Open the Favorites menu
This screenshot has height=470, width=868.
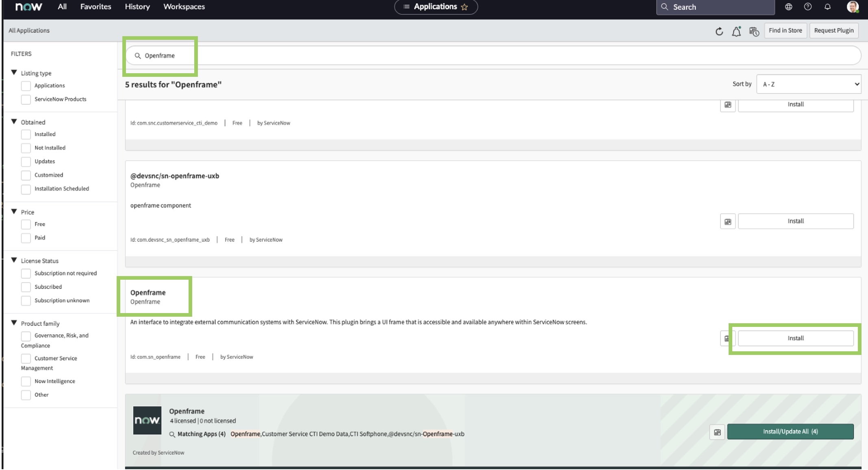(95, 7)
